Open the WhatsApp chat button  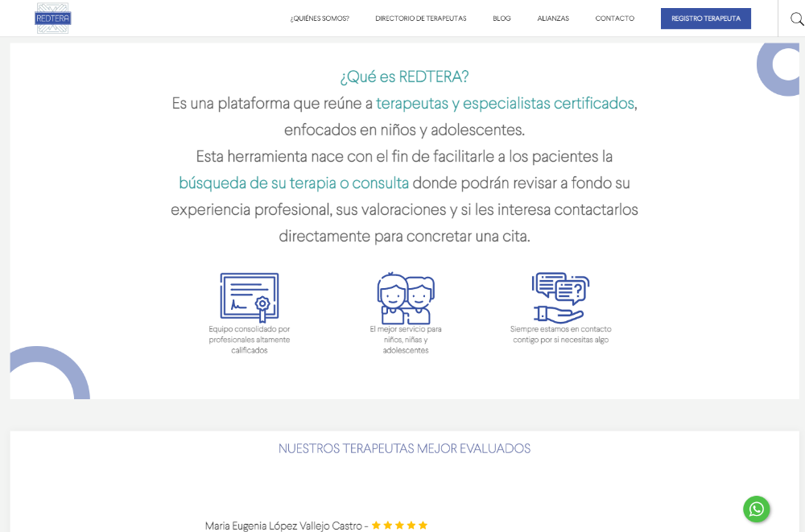pos(756,509)
